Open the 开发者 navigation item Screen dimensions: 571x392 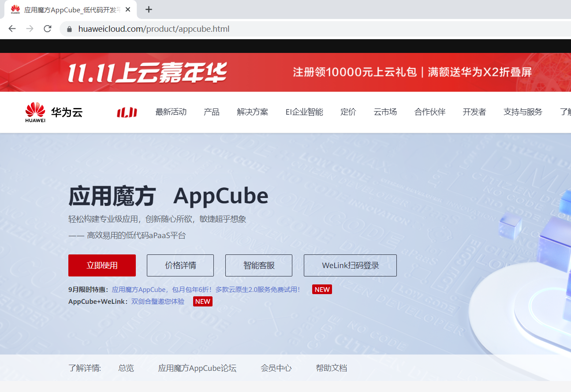[x=474, y=112]
